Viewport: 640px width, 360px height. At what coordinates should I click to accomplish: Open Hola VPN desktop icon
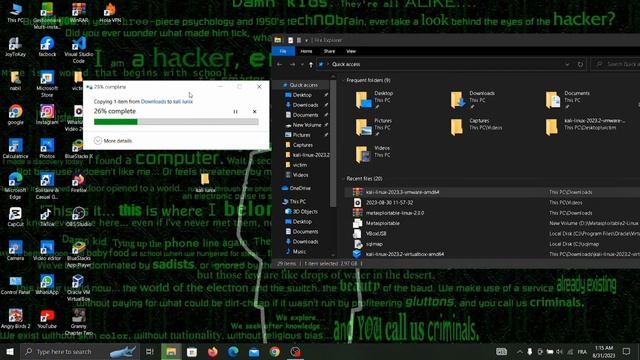[110, 12]
